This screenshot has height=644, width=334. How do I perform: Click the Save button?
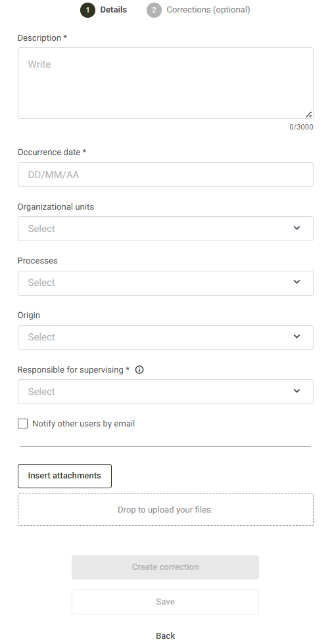[165, 602]
